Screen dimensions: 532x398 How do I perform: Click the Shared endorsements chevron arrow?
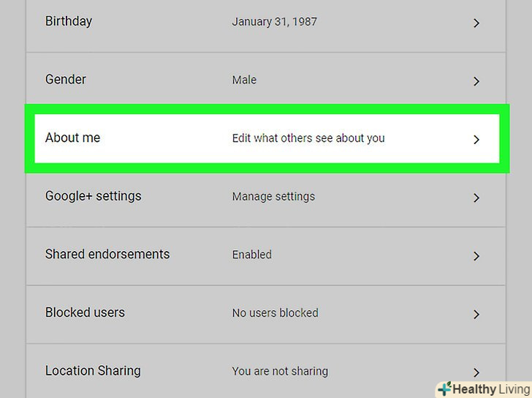click(476, 256)
